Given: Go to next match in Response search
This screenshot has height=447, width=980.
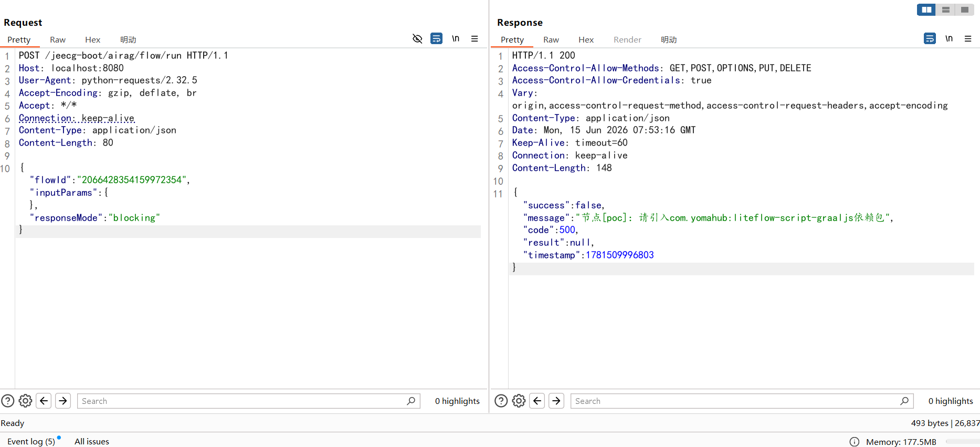Looking at the screenshot, I should pyautogui.click(x=556, y=401).
